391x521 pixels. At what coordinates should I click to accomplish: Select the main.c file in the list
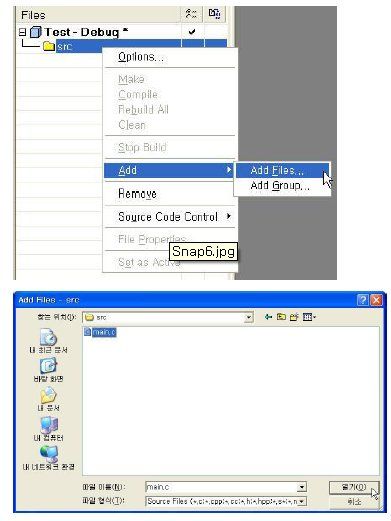(100, 332)
